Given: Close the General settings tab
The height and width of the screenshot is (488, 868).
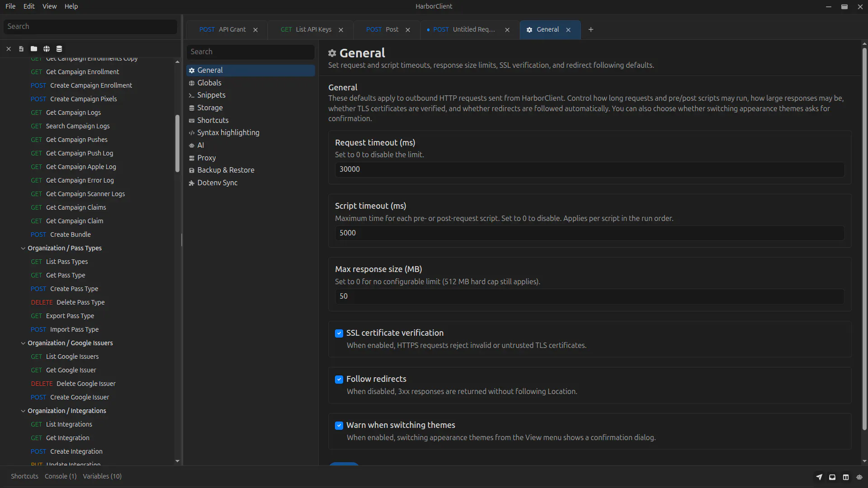Looking at the screenshot, I should pyautogui.click(x=568, y=30).
